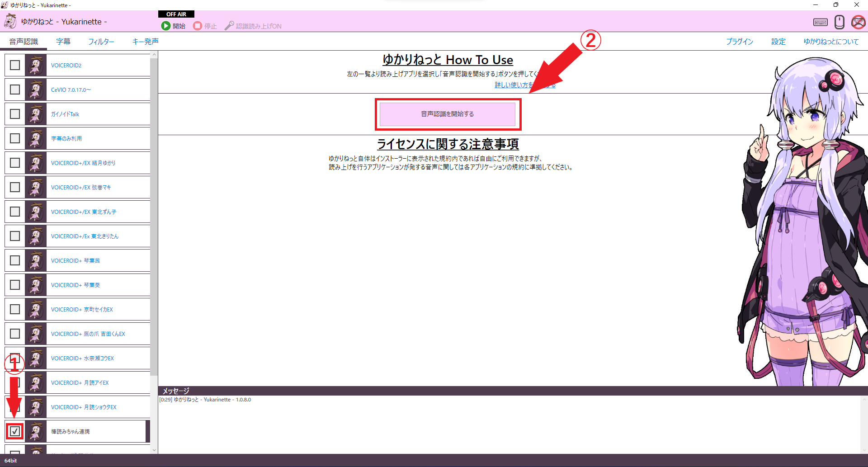
Task: Open the プラグイン tab
Action: (740, 42)
